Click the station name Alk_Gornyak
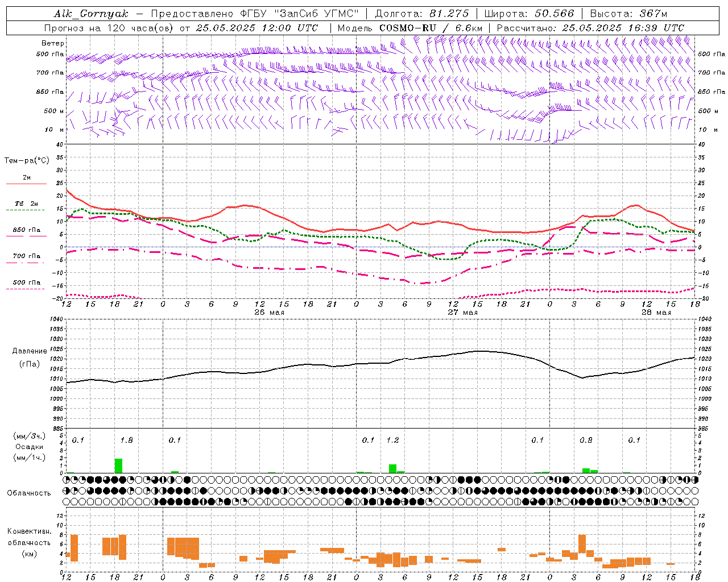The image size is (728, 582). 92,14
